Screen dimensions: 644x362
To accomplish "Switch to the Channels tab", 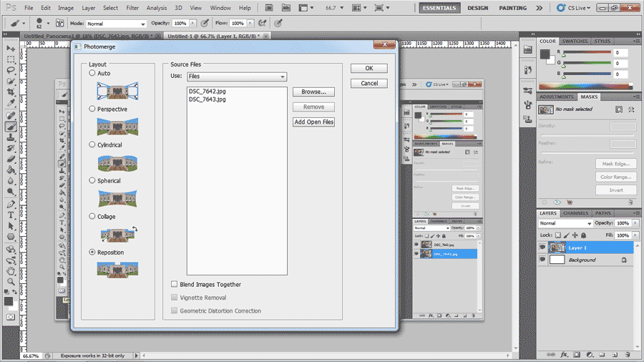I will coord(575,213).
